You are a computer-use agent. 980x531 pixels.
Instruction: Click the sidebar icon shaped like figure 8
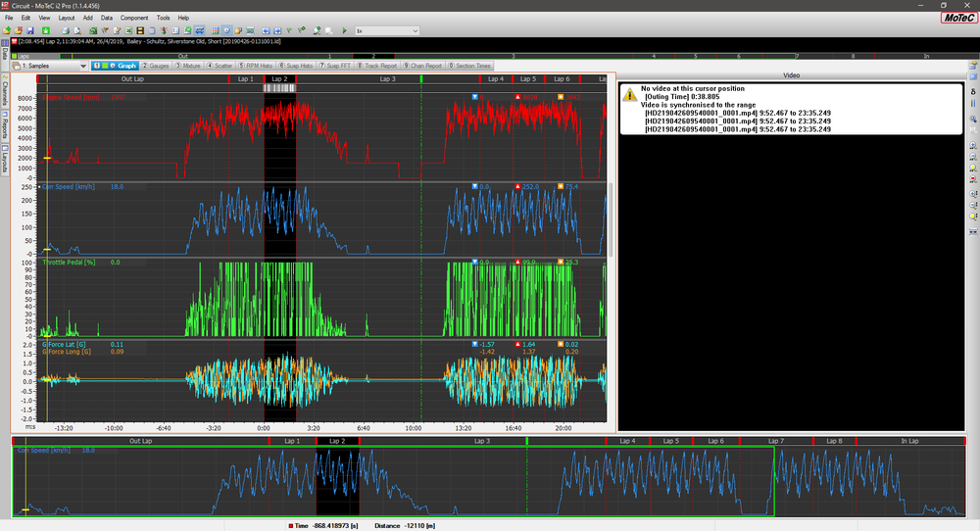click(973, 91)
